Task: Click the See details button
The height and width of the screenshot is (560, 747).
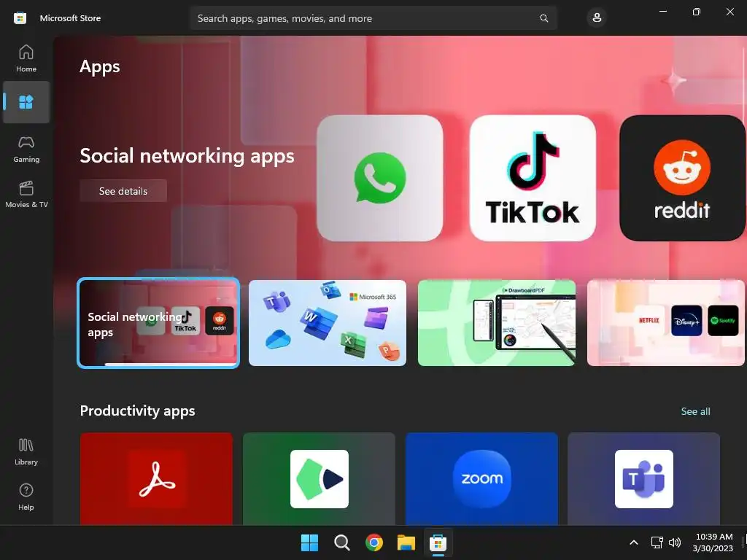Action: (x=123, y=191)
